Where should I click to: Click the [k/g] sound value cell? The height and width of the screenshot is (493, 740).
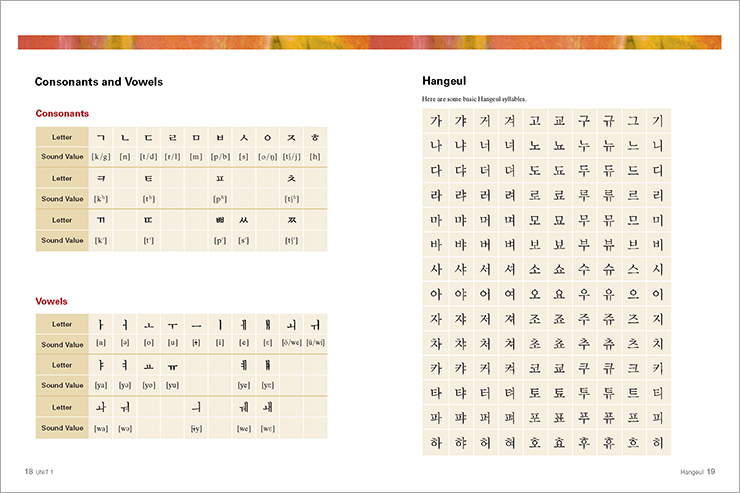101,157
